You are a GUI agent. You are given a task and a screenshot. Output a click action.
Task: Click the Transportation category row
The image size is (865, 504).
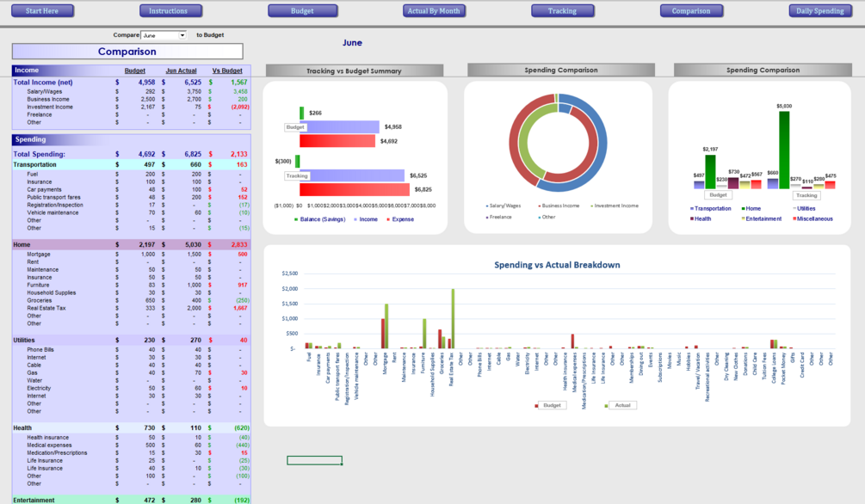pos(132,164)
